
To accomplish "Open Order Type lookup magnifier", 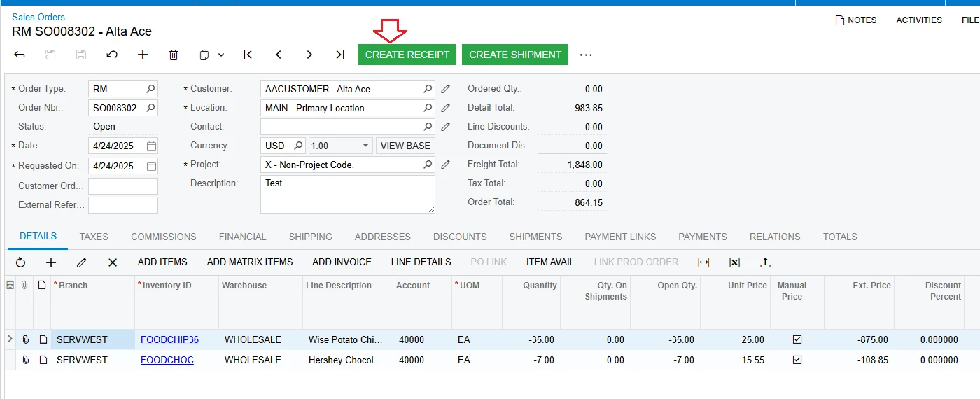I will pos(150,89).
